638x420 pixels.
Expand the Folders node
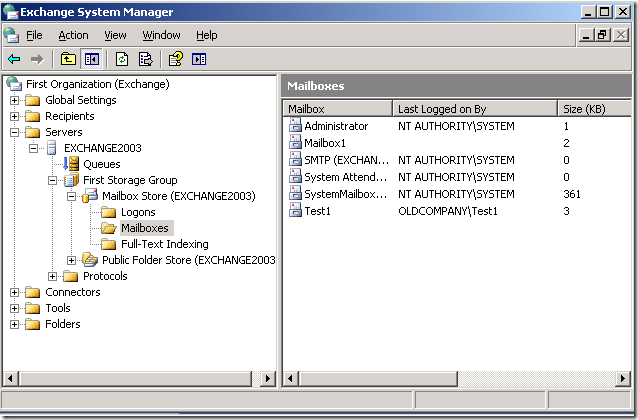(14, 324)
